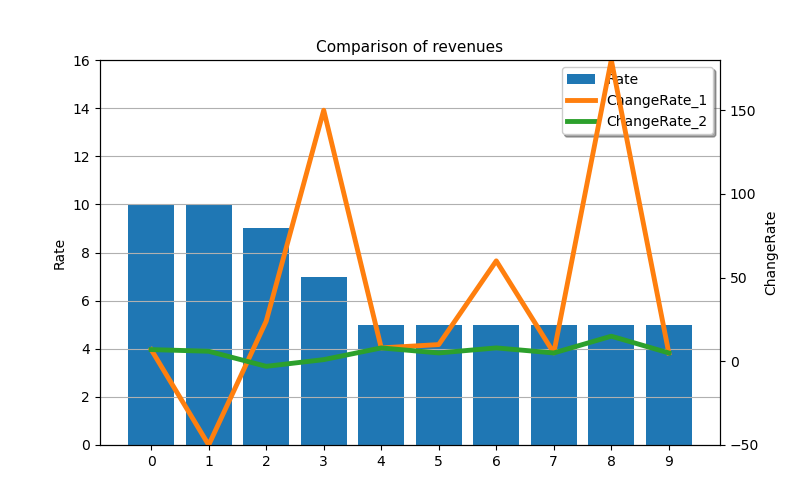The width and height of the screenshot is (800, 500).
Task: Click the blue bar above x-axis label 0
Action: [151, 325]
